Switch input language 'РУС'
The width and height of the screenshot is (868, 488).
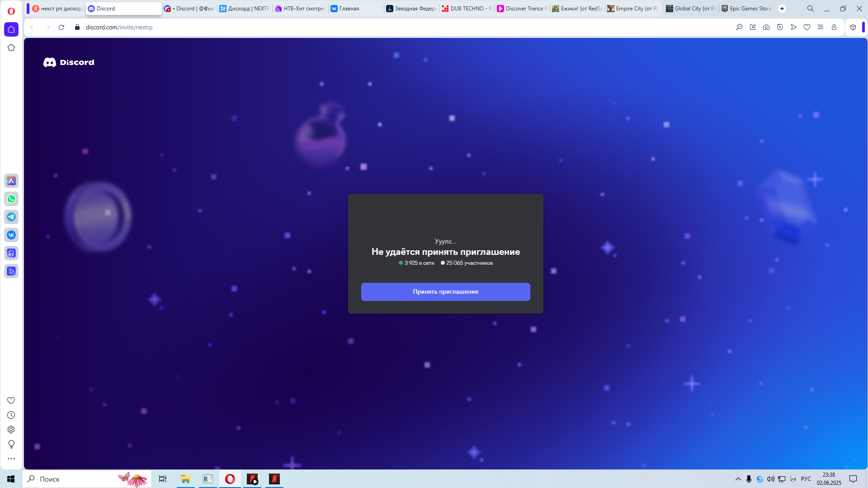(806, 479)
